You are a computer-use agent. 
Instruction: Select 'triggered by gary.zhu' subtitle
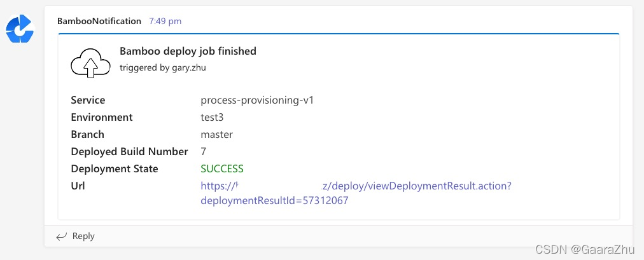163,68
